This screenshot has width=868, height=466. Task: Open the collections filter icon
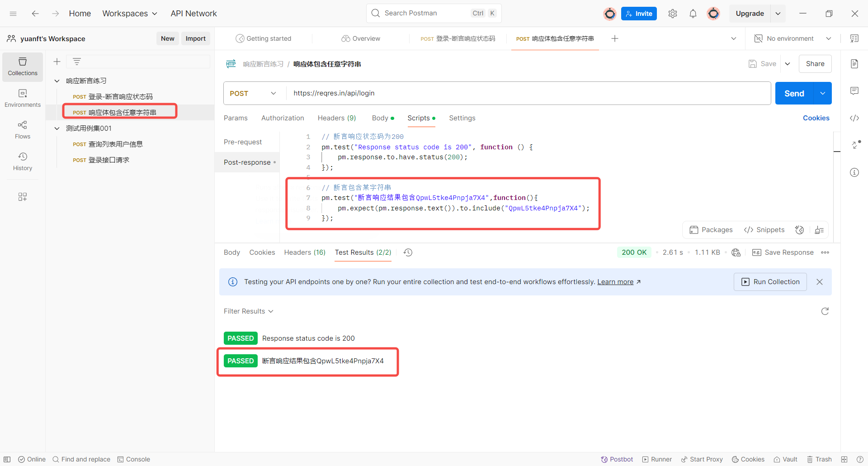[77, 62]
